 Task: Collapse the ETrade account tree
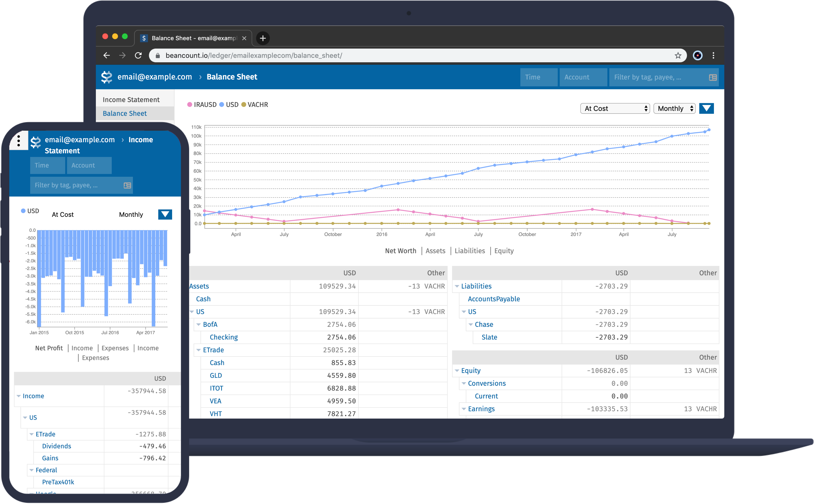click(x=199, y=350)
